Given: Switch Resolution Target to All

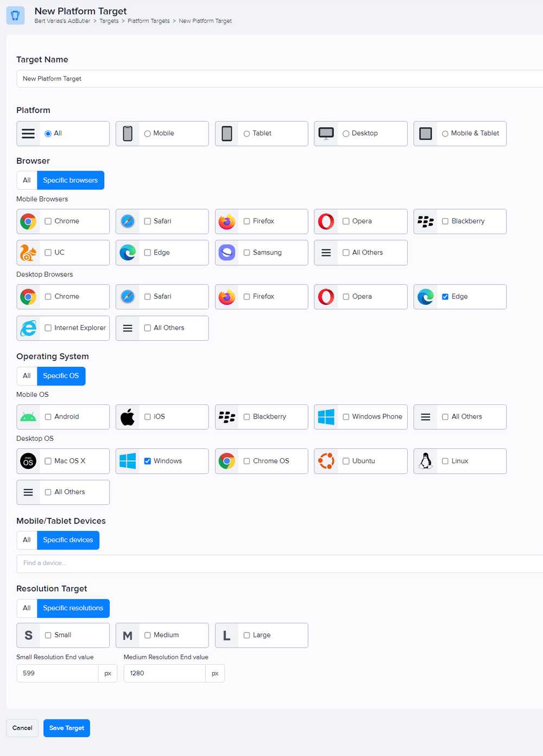Looking at the screenshot, I should click(x=27, y=608).
